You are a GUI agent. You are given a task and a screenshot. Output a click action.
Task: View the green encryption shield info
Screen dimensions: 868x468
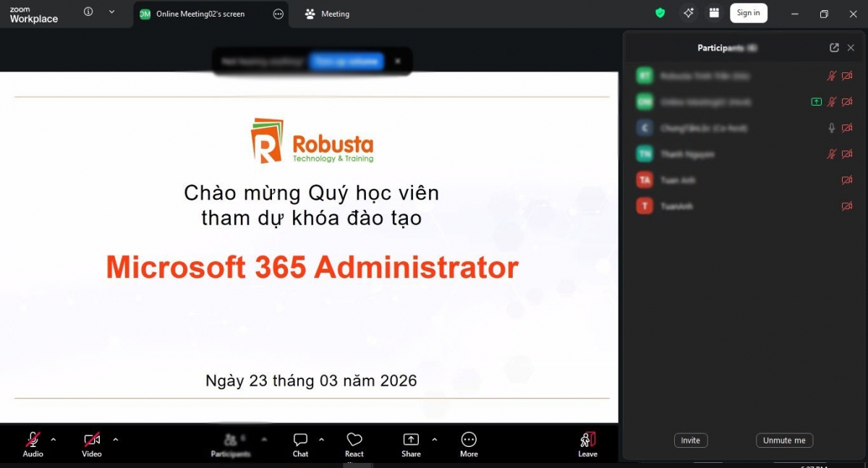[x=660, y=13]
